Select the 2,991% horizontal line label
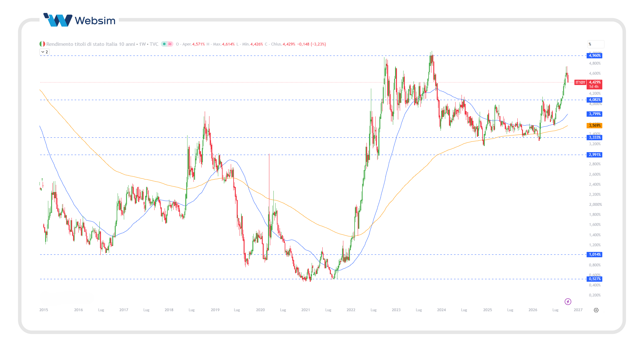Image resolution: width=644 pixels, height=352 pixels. (594, 155)
